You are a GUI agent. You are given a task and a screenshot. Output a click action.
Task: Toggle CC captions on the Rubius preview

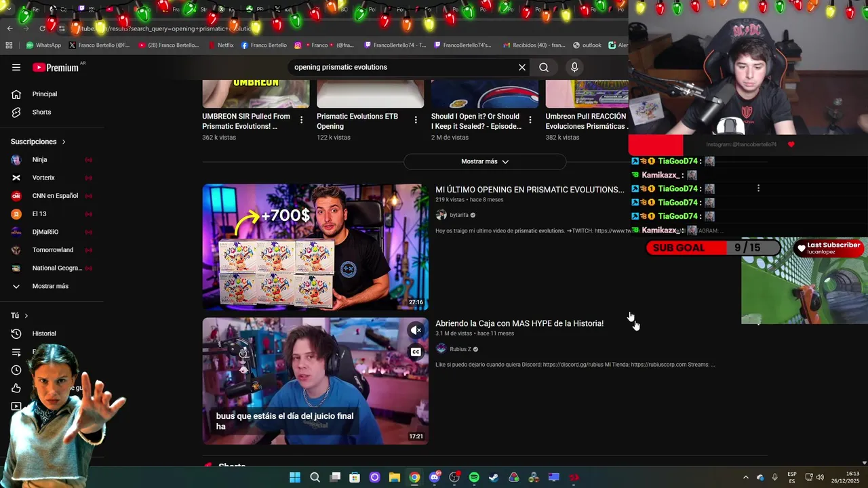pyautogui.click(x=416, y=352)
